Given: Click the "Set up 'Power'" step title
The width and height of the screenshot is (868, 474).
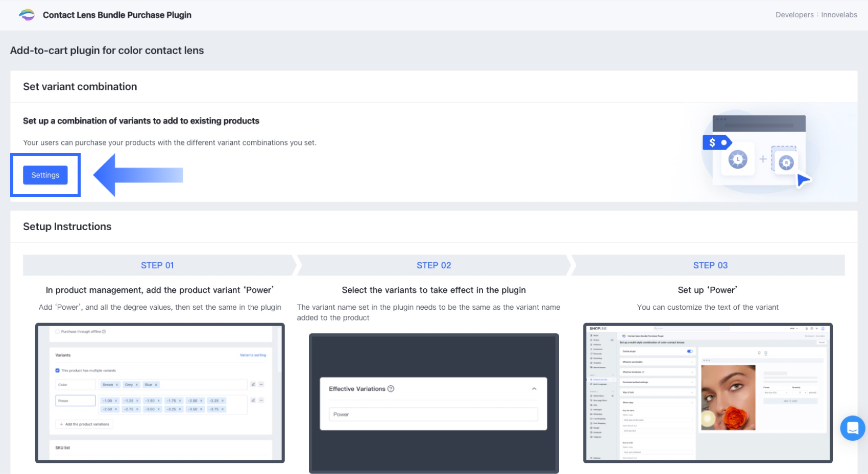Looking at the screenshot, I should [708, 290].
